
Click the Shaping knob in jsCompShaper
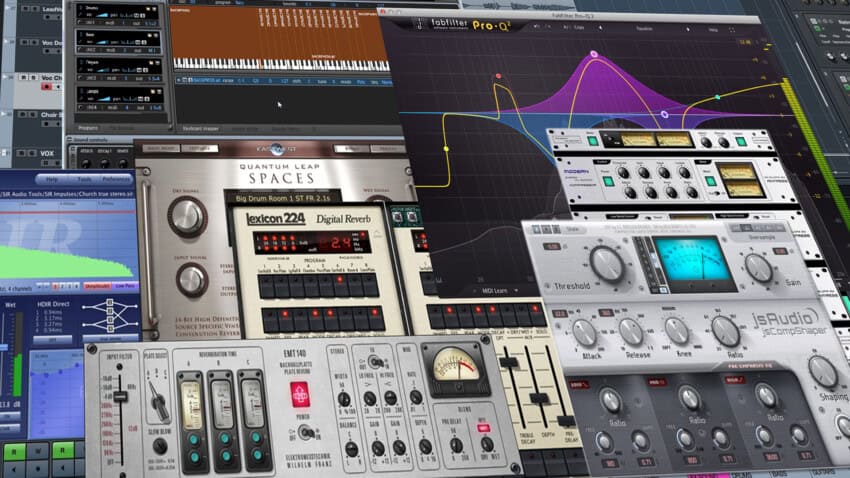point(823,372)
